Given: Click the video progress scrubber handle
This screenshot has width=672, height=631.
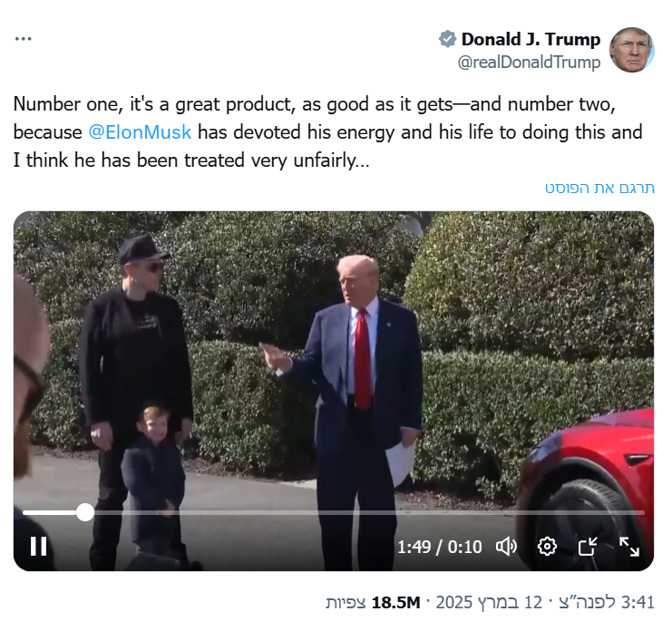Looking at the screenshot, I should pyautogui.click(x=84, y=512).
